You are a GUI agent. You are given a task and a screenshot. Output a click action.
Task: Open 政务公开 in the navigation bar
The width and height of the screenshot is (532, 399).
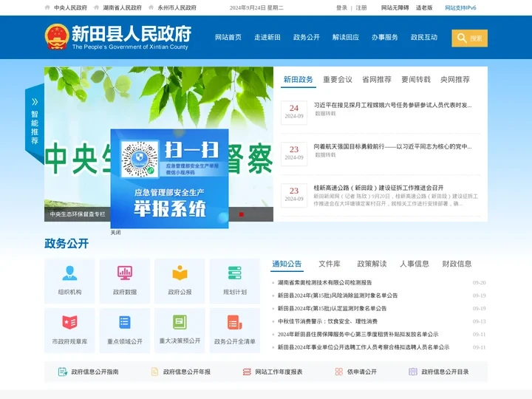(307, 38)
